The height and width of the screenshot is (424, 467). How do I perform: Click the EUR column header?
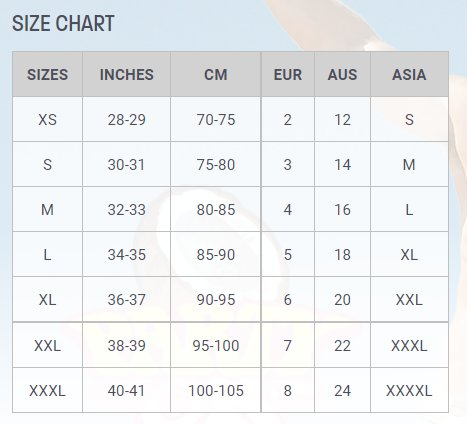pos(288,74)
